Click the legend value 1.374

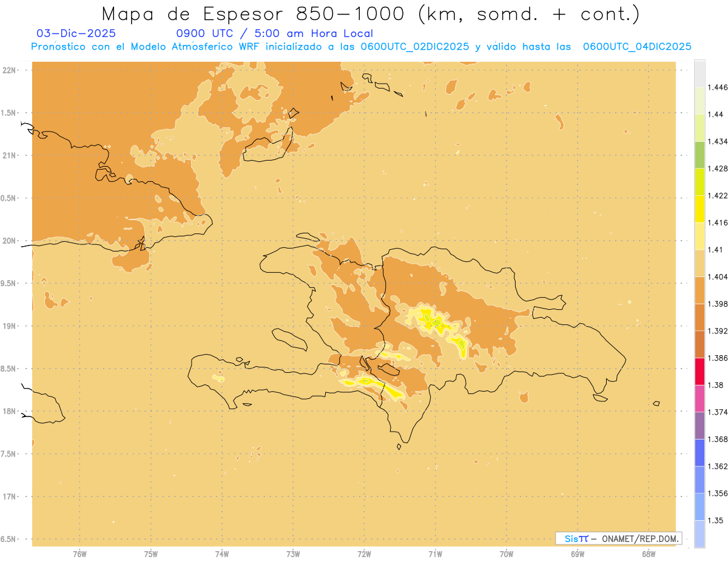[718, 412]
